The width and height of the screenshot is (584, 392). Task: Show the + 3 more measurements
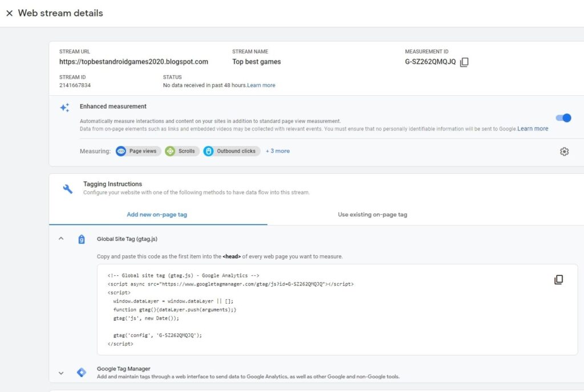(x=278, y=151)
